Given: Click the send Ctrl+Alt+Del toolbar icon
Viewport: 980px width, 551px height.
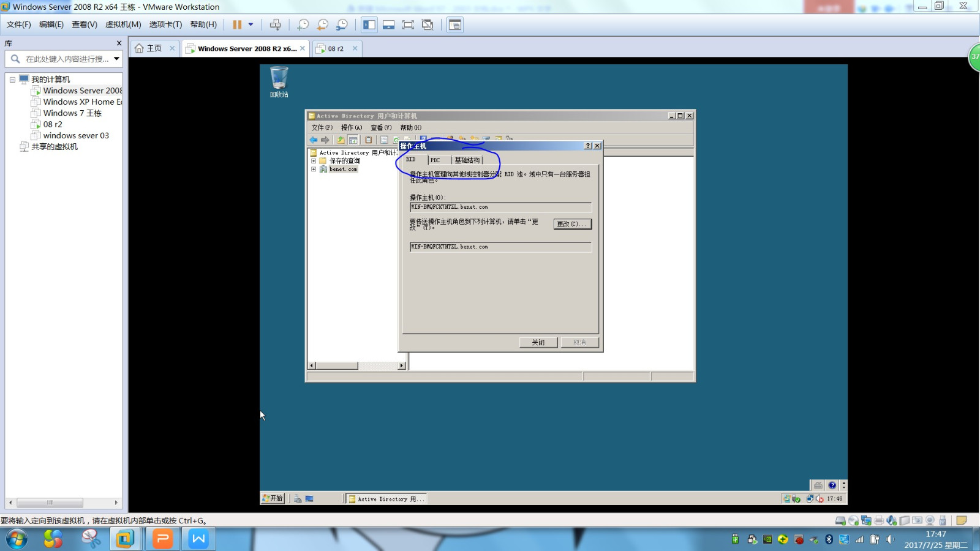Looking at the screenshot, I should coord(276,24).
